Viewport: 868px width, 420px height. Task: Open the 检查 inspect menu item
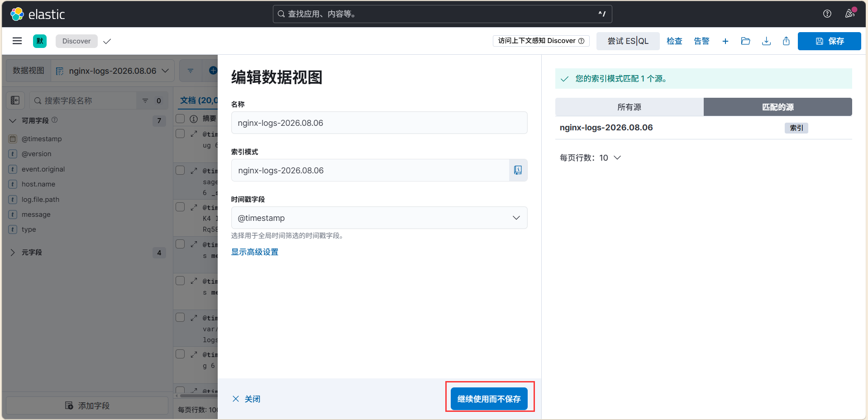[674, 41]
